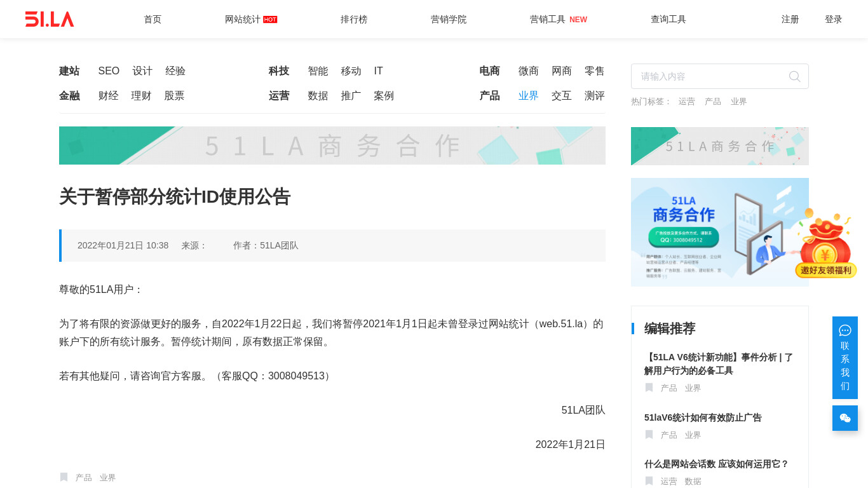Viewport: 868px width, 488px height.
Task: Click the 编辑推荐 section heading
Action: click(670, 329)
